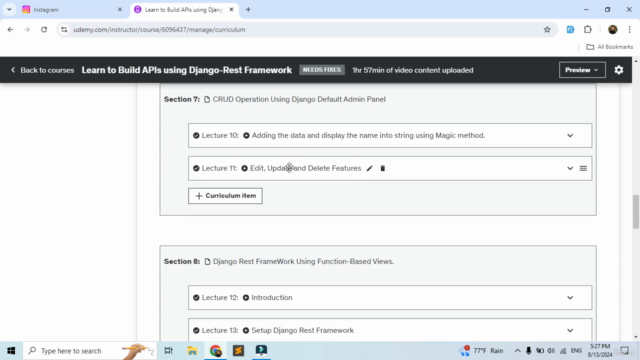Open Sublime Text from taskbar
Viewport: 640px width, 360px height.
[238, 351]
